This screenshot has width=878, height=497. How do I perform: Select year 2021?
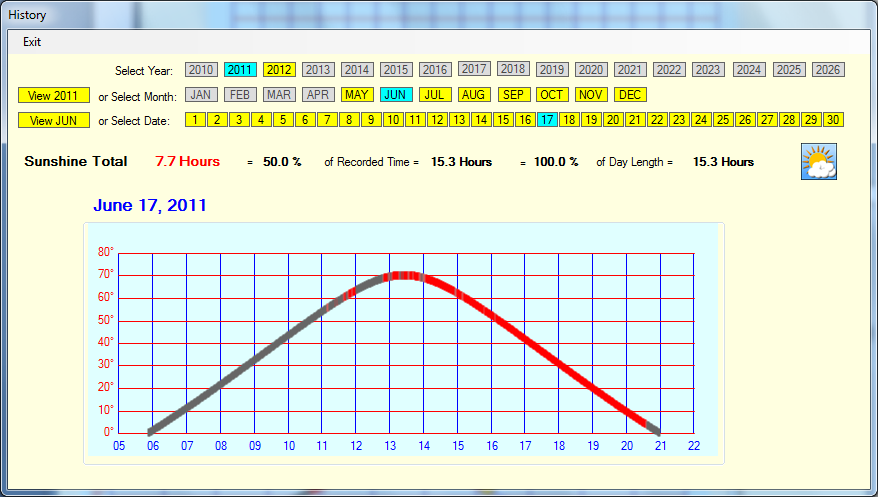tap(630, 69)
